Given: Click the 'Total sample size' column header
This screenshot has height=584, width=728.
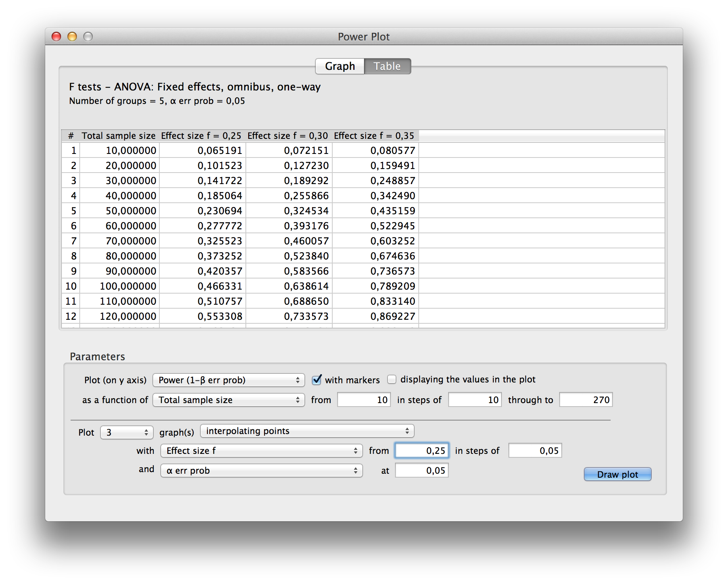Looking at the screenshot, I should 119,136.
